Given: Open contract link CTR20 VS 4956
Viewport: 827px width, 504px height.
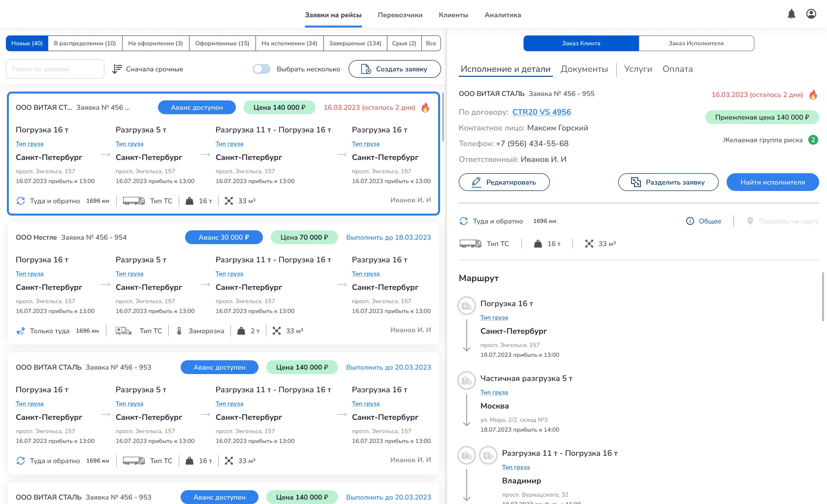Looking at the screenshot, I should 541,112.
